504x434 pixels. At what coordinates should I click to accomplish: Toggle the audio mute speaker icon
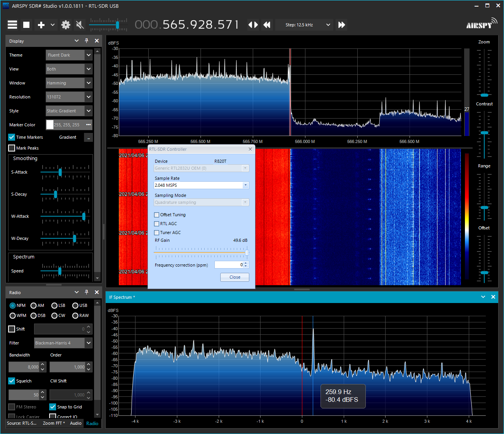(x=80, y=25)
